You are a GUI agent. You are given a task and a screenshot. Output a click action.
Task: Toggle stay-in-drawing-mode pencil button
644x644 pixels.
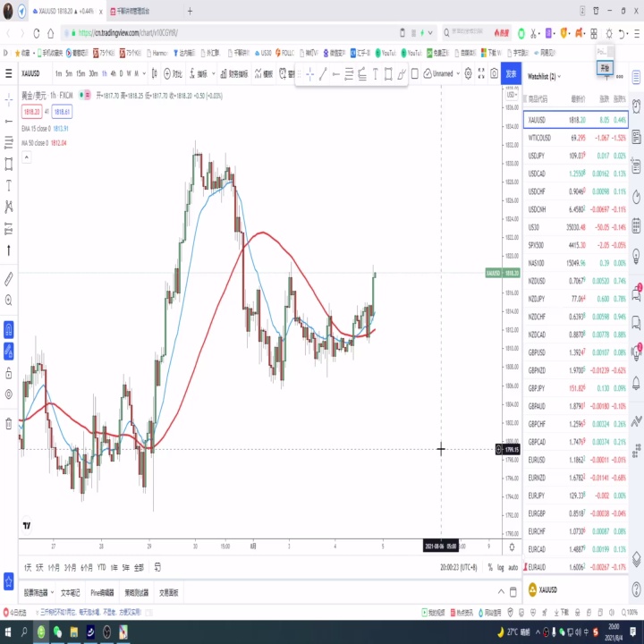(8, 352)
